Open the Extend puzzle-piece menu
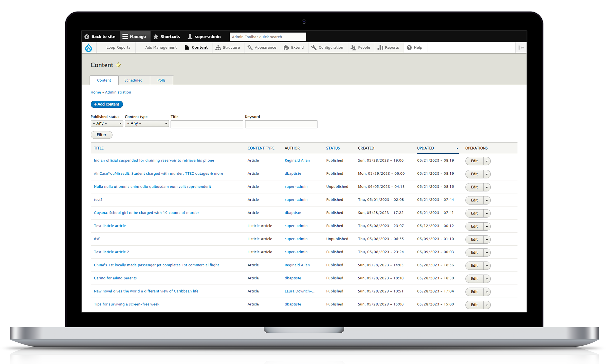 [294, 48]
